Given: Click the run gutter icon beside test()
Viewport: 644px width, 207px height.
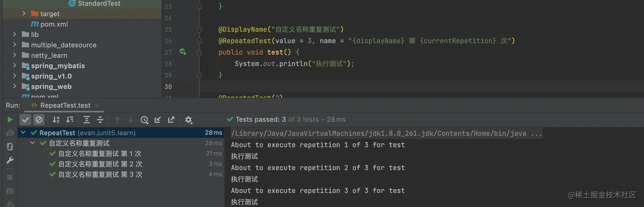Looking at the screenshot, I should click(183, 52).
